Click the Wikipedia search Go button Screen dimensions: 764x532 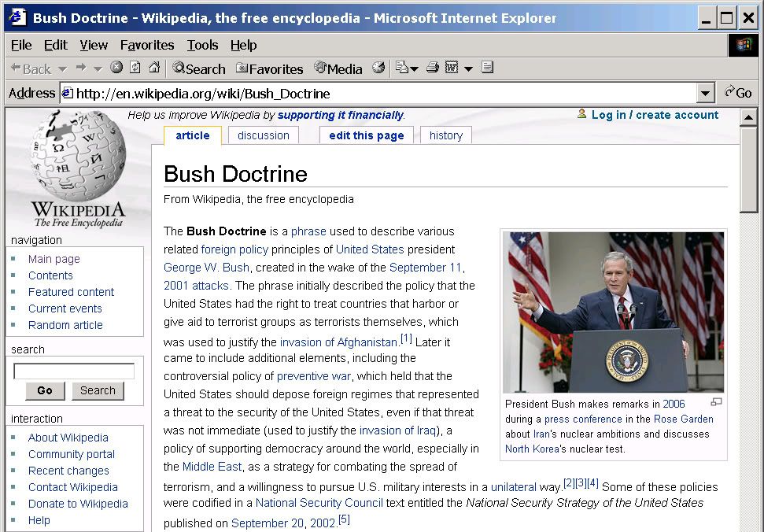[x=45, y=390]
